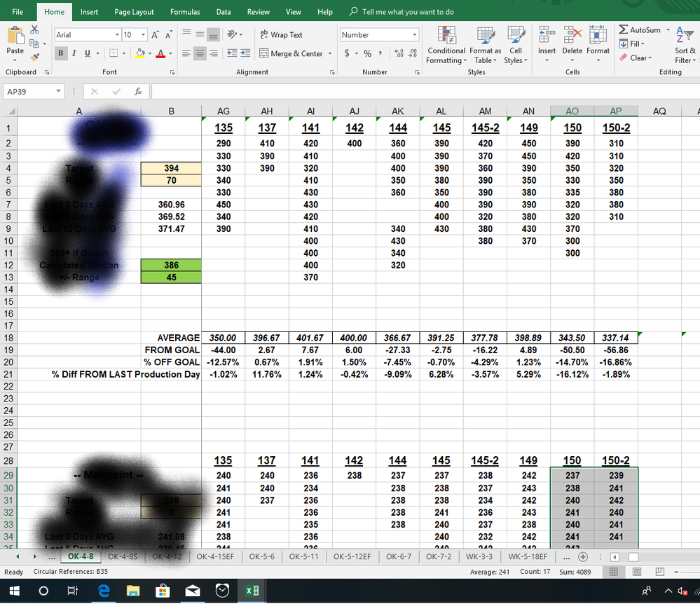Click Merge & Center button
Viewport: 700px width, 604px height.
[291, 53]
